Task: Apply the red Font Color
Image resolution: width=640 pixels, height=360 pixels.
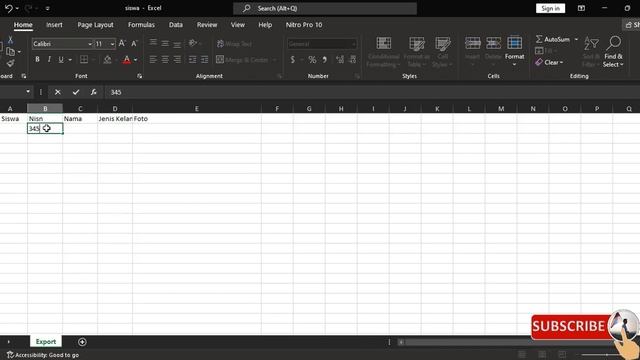Action: 127,60
